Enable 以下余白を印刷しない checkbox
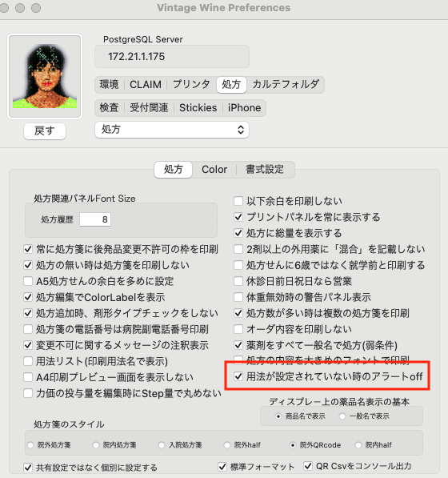448x478 pixels. (238, 201)
